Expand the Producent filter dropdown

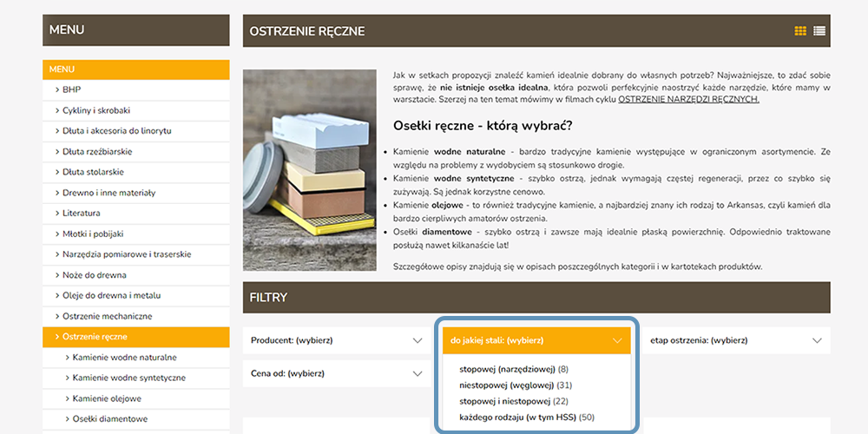coord(336,340)
